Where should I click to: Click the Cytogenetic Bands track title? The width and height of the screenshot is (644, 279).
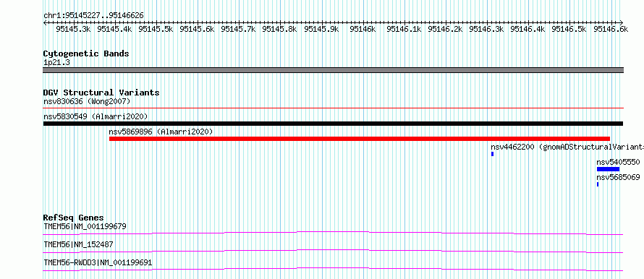[x=86, y=53]
